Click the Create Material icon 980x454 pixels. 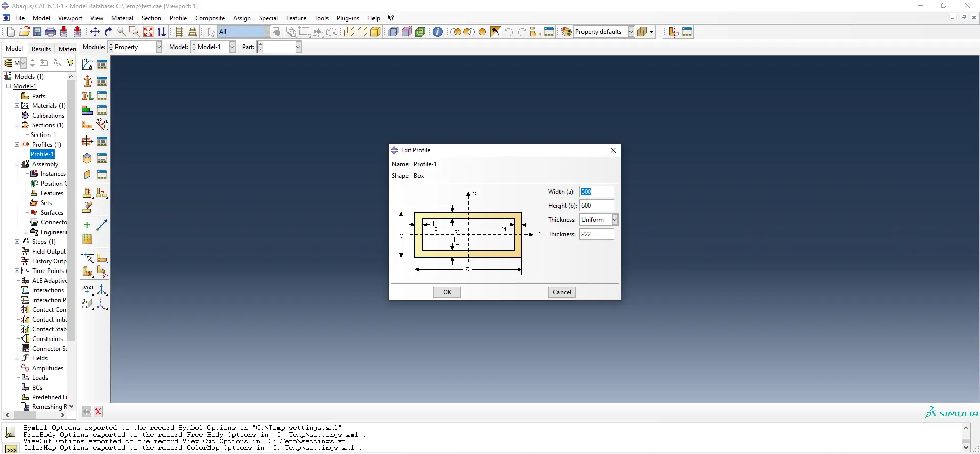pyautogui.click(x=87, y=64)
